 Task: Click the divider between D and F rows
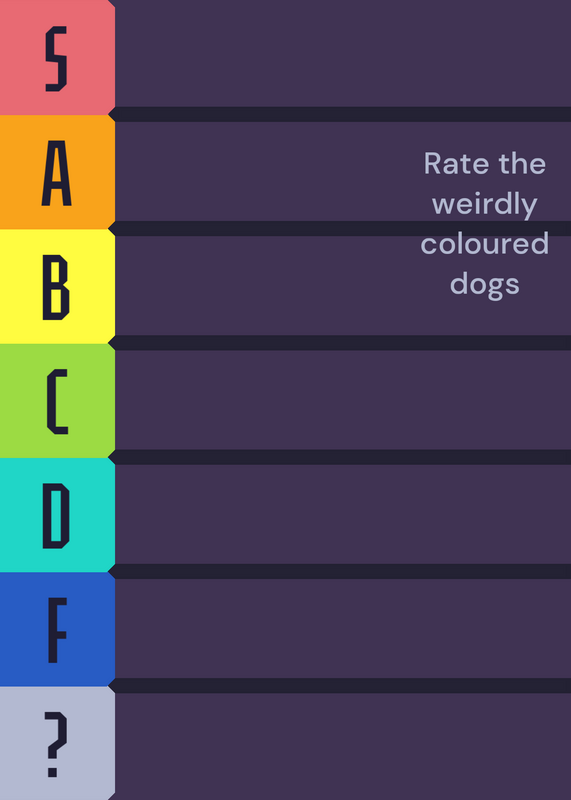pyautogui.click(x=339, y=571)
